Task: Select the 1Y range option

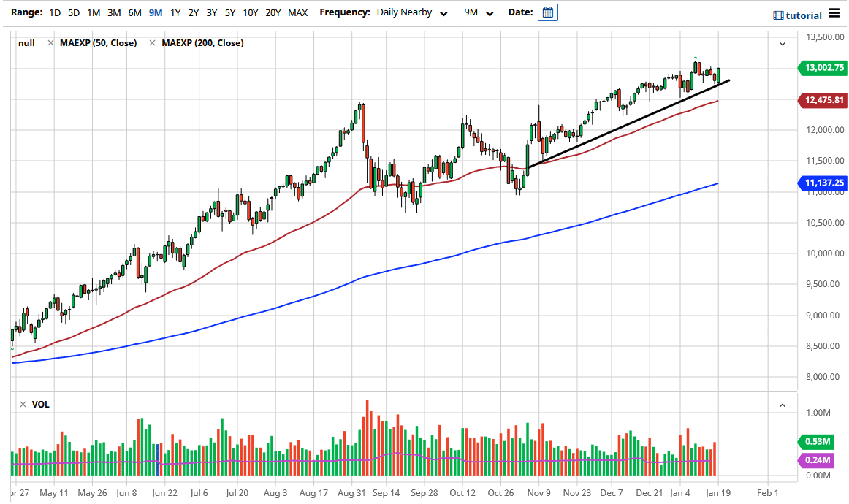Action: click(x=175, y=12)
